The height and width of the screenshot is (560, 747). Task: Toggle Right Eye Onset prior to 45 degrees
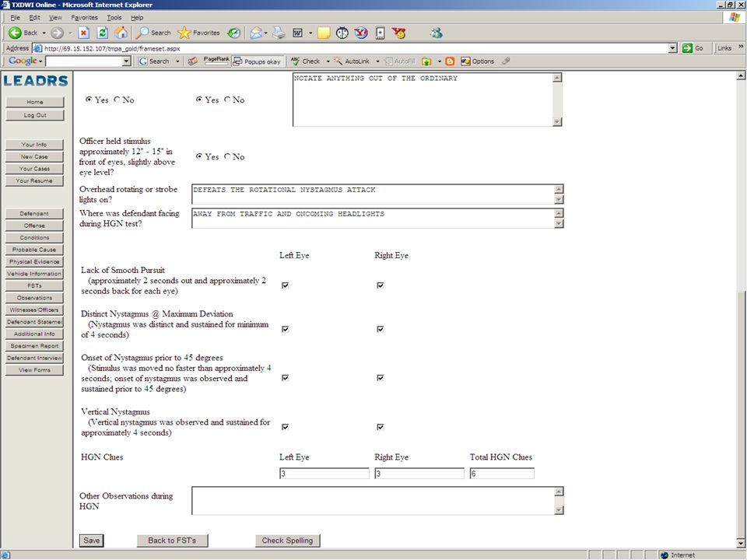(x=381, y=378)
